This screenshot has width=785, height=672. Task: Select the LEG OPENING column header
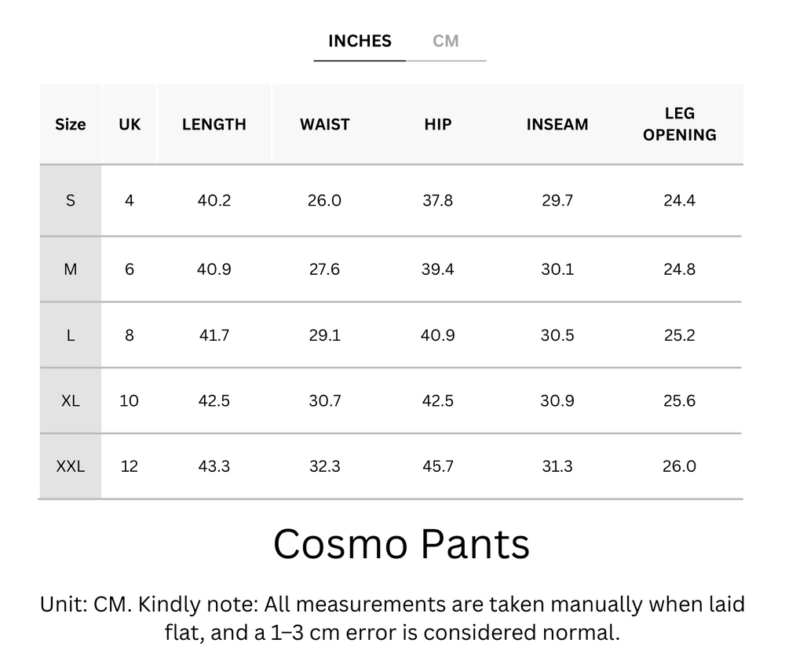tap(680, 124)
